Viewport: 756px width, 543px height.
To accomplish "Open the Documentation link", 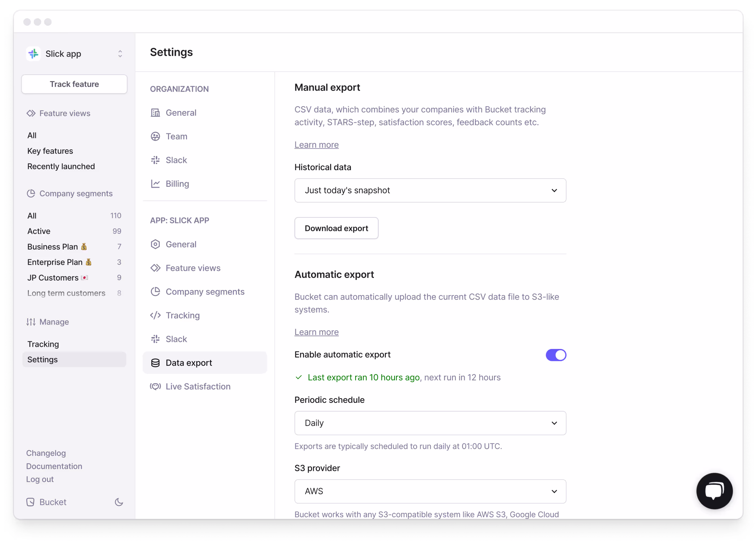I will tap(54, 466).
